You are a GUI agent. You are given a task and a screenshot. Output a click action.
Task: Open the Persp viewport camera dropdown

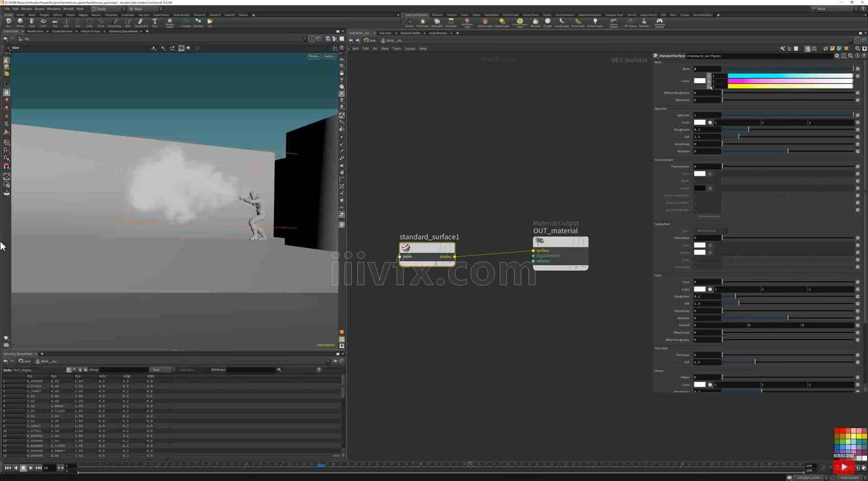tap(314, 56)
